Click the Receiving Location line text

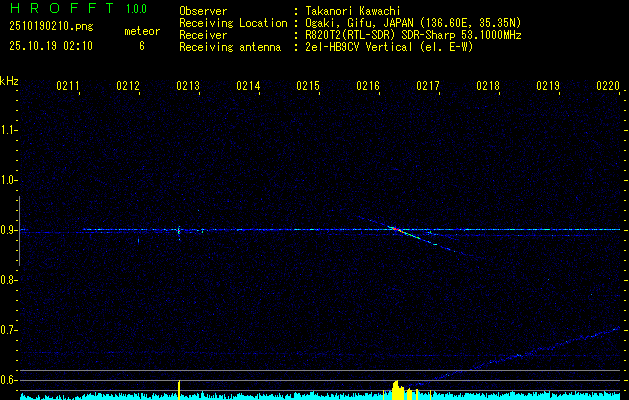tap(350, 23)
